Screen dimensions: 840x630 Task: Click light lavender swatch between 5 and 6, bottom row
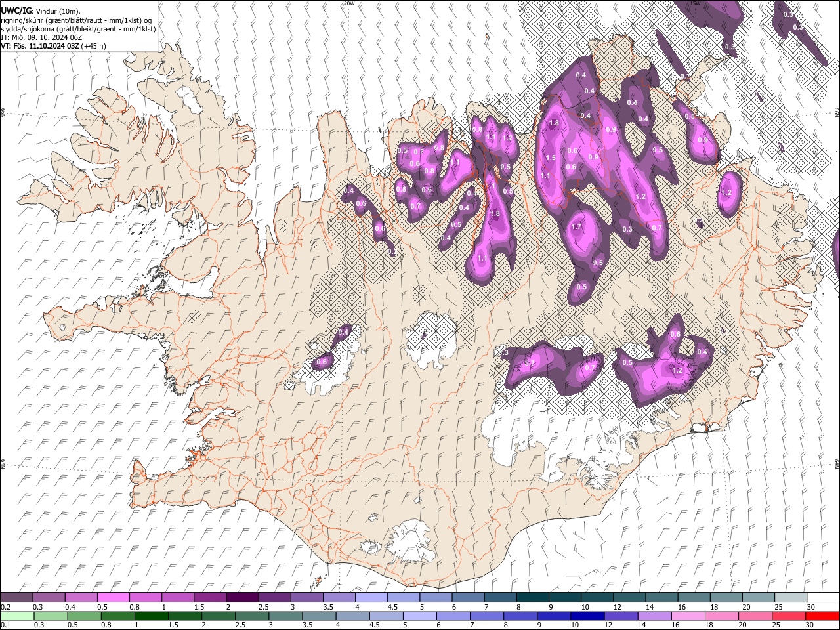coord(419,616)
